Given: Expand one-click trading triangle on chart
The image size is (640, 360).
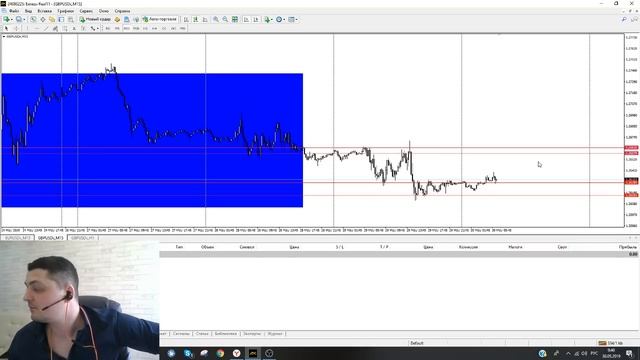Looking at the screenshot, I should click(x=4, y=36).
